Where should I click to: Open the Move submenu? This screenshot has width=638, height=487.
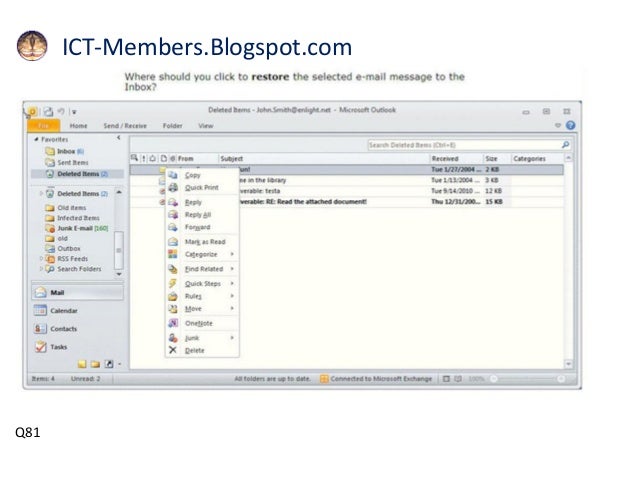point(202,309)
